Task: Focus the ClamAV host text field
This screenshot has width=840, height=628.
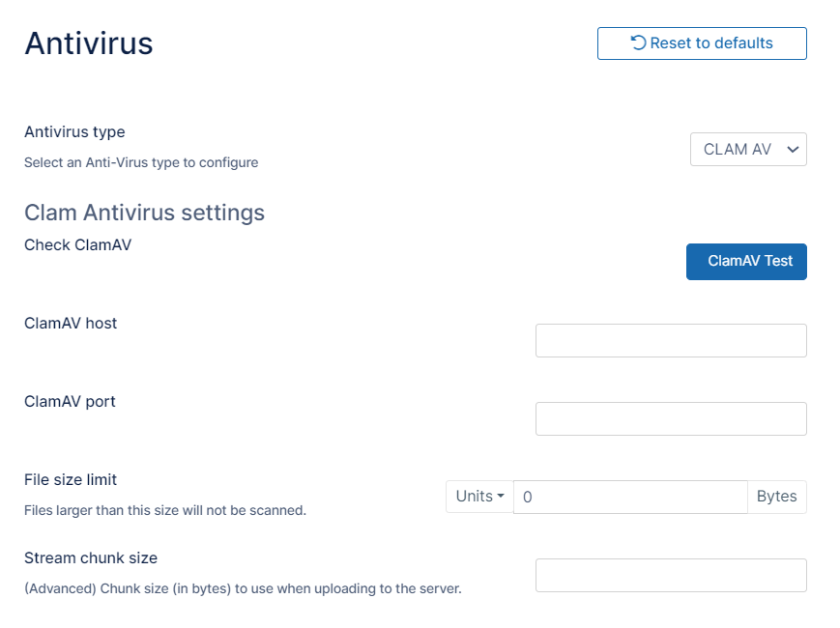Action: (671, 340)
